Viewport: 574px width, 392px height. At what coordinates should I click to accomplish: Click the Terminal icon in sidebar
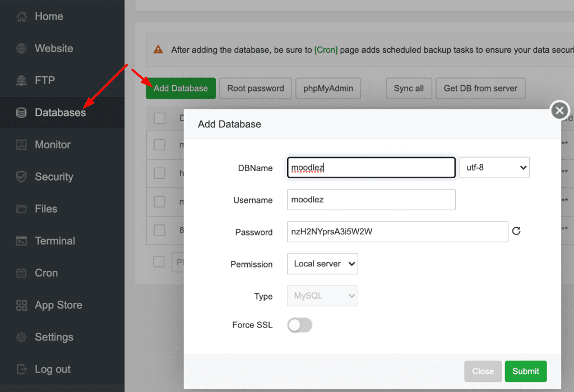click(x=22, y=241)
